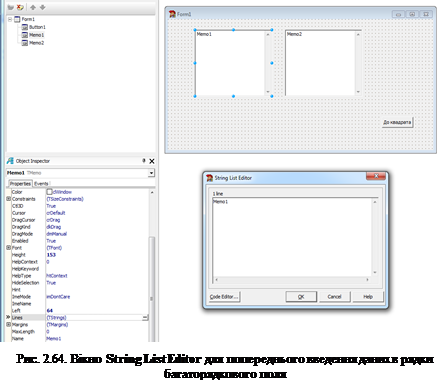448x386 pixels.
Task: Maximize the Form1 designer window
Action: click(412, 14)
